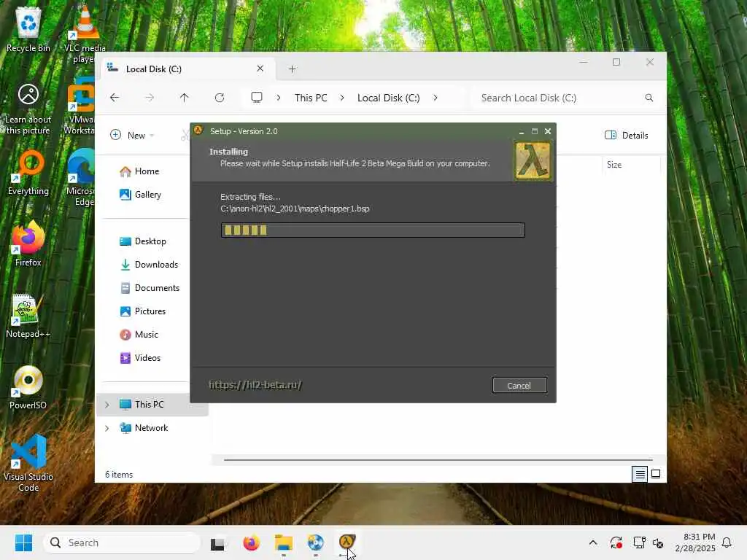Open Firefox from the taskbar
This screenshot has height=560, width=747.
[251, 542]
